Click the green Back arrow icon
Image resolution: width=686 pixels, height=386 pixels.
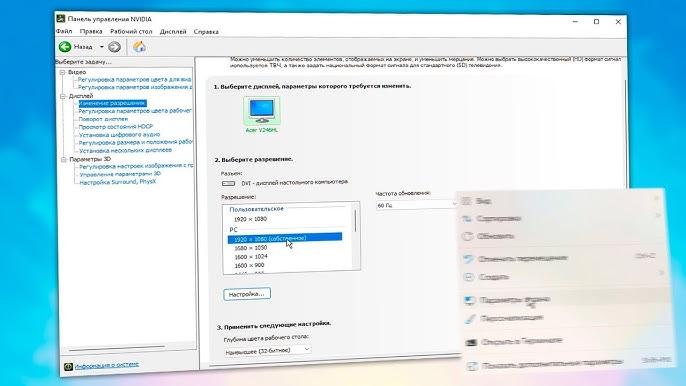tap(65, 46)
